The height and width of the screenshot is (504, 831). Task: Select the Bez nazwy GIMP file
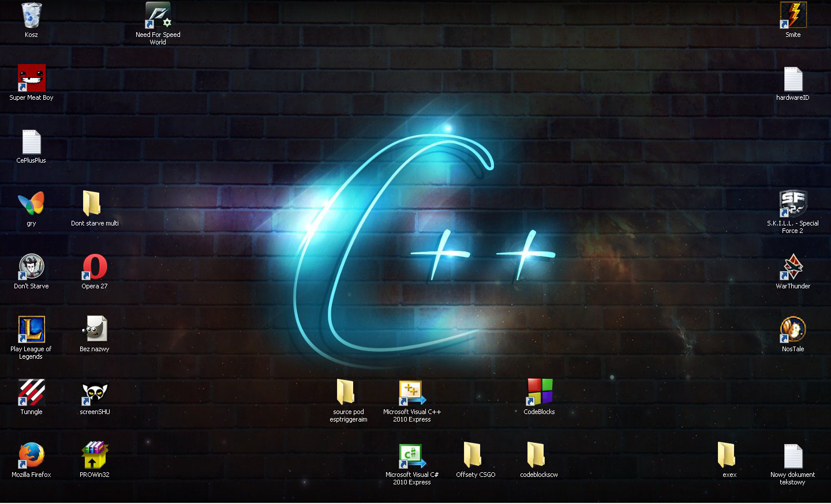point(95,329)
